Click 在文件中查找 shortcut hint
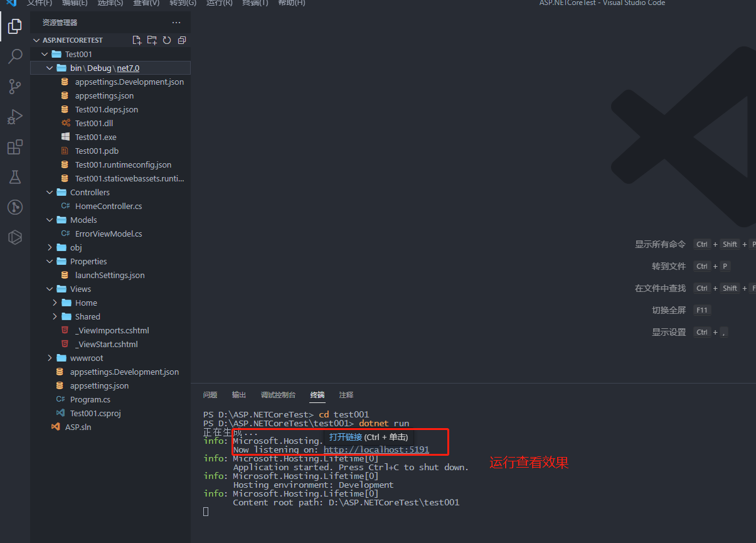The height and width of the screenshot is (543, 756). 660,288
